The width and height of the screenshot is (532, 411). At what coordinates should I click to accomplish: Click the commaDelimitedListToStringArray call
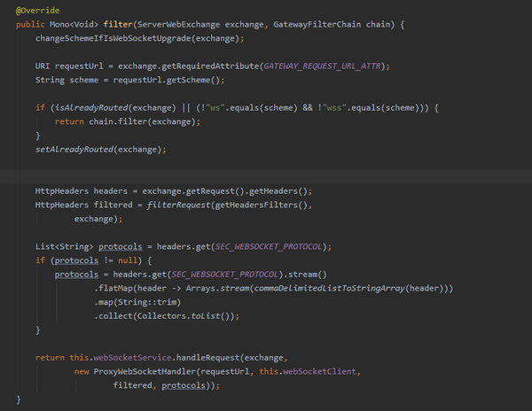coord(329,289)
